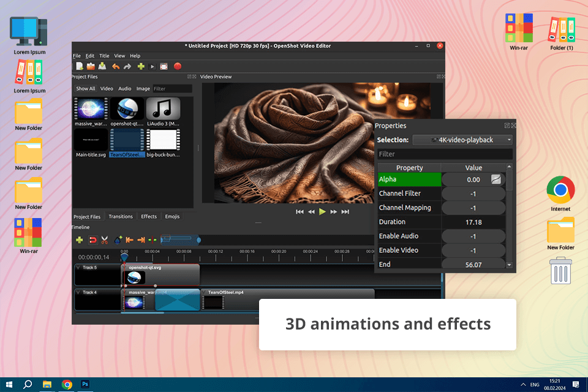Open the Selection dropdown in Properties
Image resolution: width=588 pixels, height=392 pixels.
coord(462,140)
